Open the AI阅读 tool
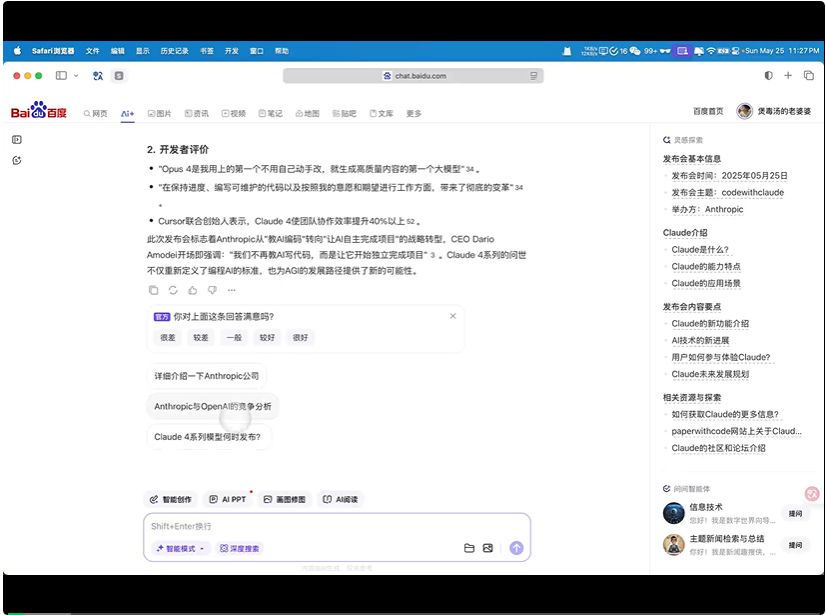The width and height of the screenshot is (826, 615). point(340,499)
